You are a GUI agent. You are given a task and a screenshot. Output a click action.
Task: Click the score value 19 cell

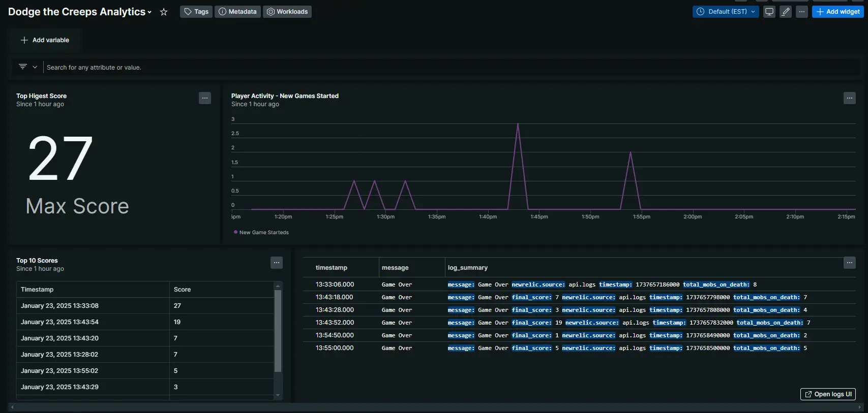tap(222, 322)
